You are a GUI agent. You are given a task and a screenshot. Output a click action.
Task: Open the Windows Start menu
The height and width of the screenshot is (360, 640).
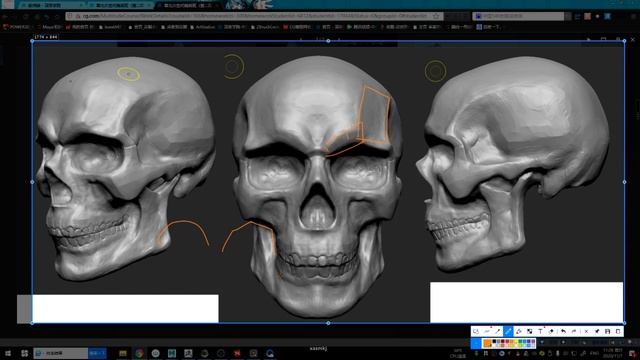pyautogui.click(x=8, y=353)
